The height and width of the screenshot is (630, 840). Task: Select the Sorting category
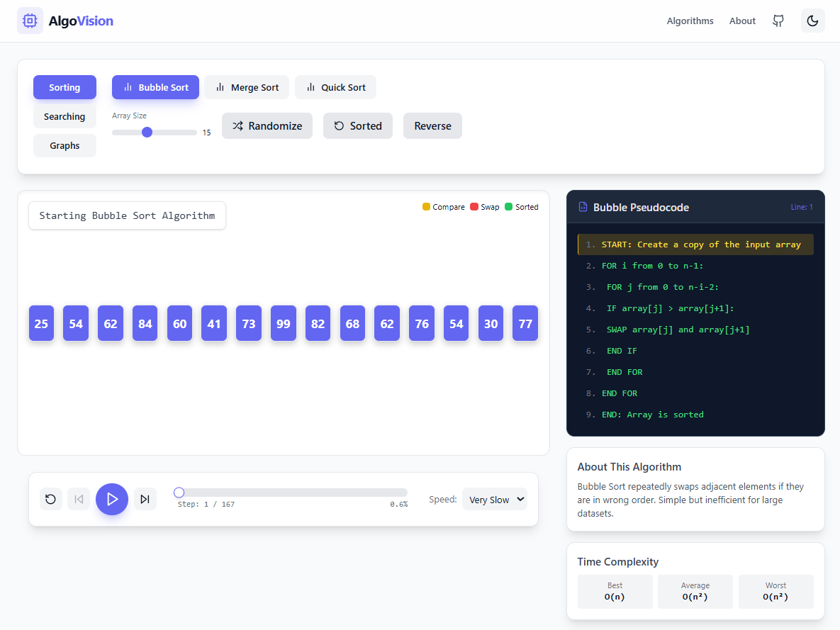pyautogui.click(x=65, y=87)
